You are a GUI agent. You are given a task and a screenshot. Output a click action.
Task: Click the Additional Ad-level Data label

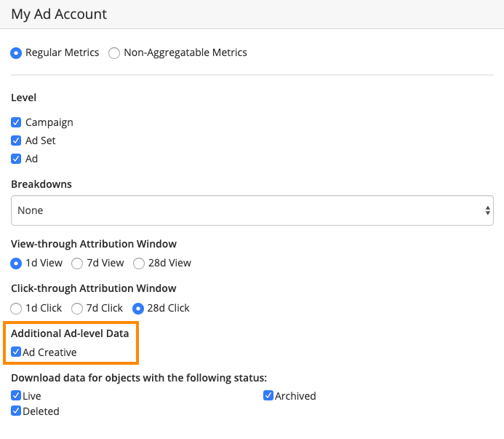[x=70, y=333]
